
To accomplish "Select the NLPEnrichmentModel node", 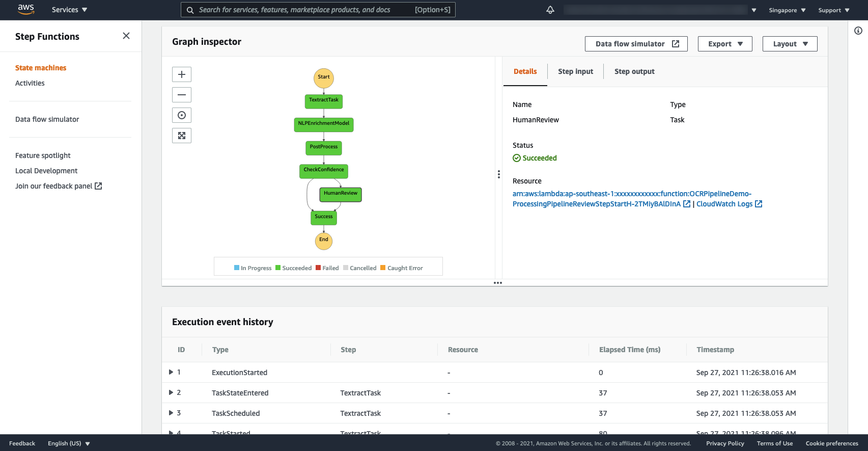I will pyautogui.click(x=324, y=125).
